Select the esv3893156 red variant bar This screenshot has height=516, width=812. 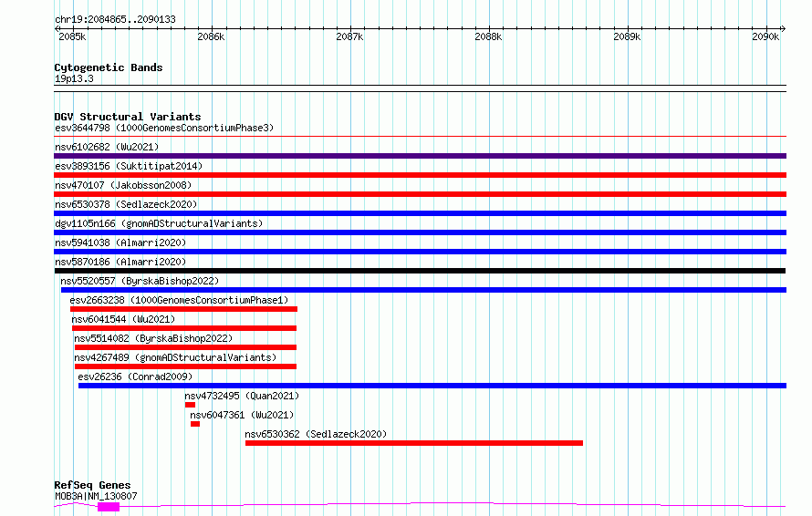coord(420,175)
